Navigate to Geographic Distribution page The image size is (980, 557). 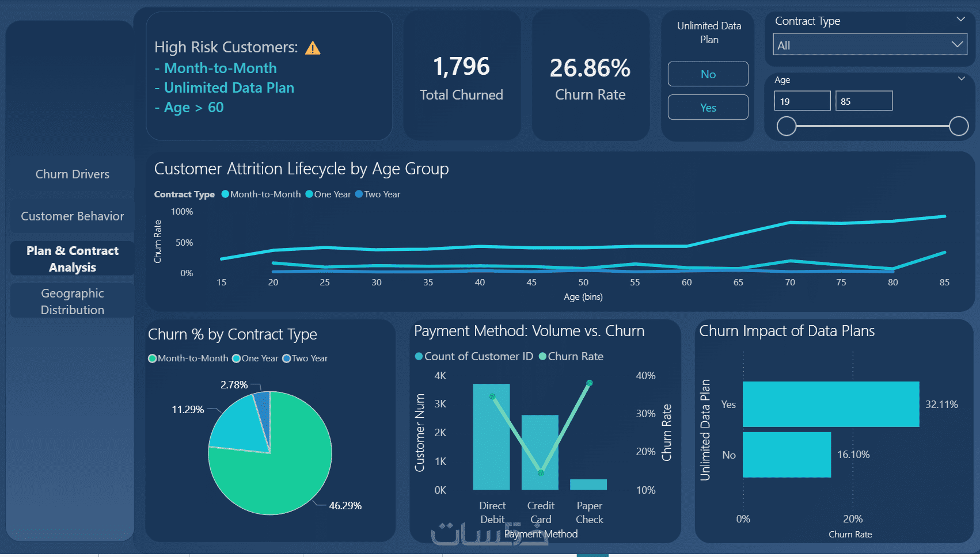click(73, 302)
